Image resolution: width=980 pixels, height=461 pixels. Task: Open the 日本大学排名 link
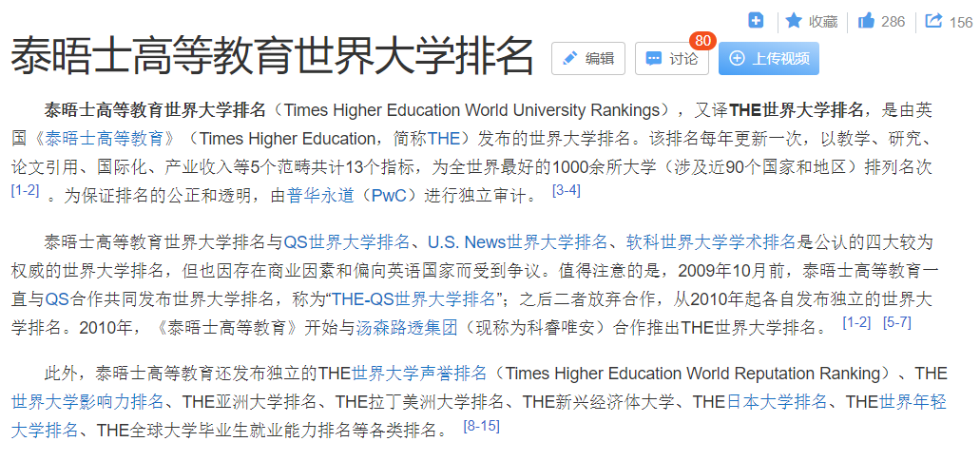pyautogui.click(x=778, y=402)
